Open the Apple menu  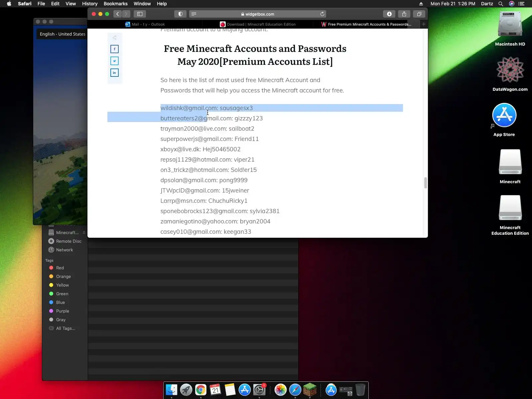point(9,4)
